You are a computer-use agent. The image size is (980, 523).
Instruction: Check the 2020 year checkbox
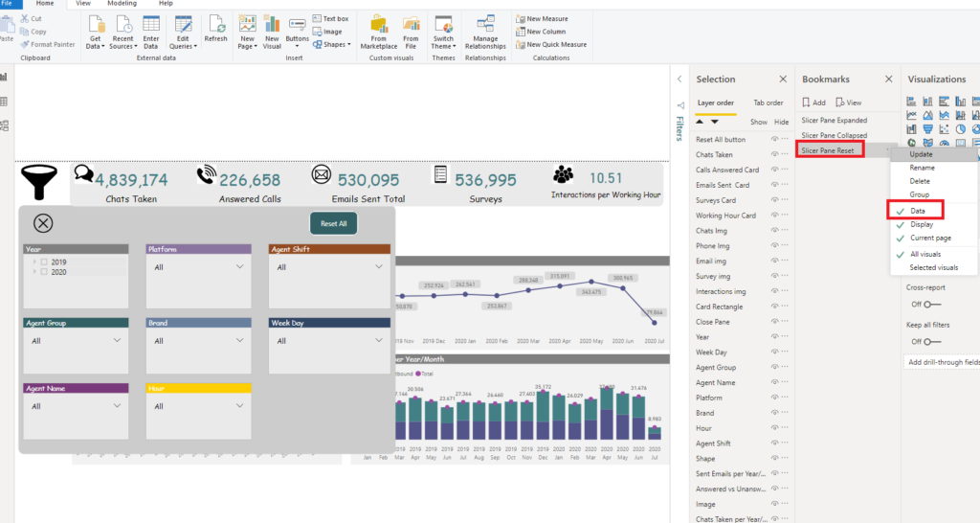point(44,272)
